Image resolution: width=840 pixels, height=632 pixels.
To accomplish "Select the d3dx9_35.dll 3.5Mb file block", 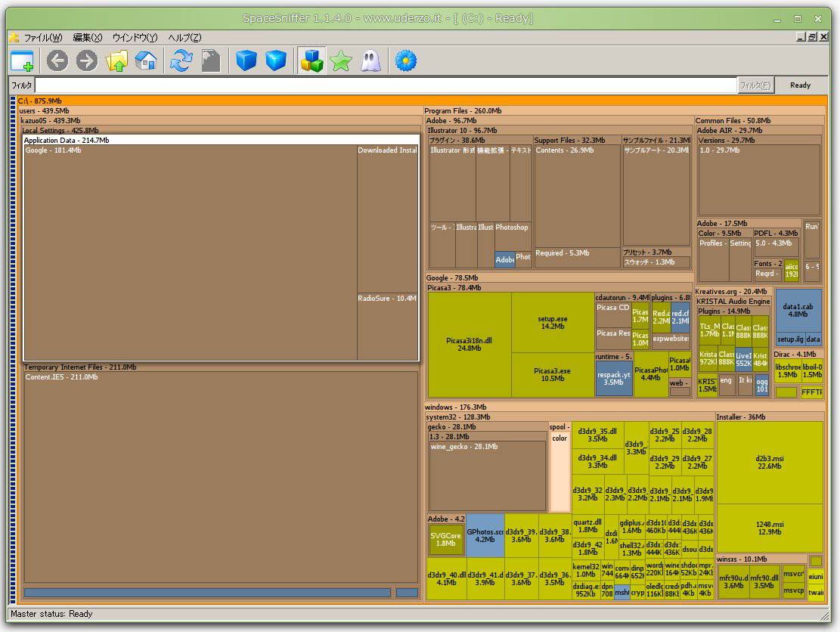I will tap(598, 435).
